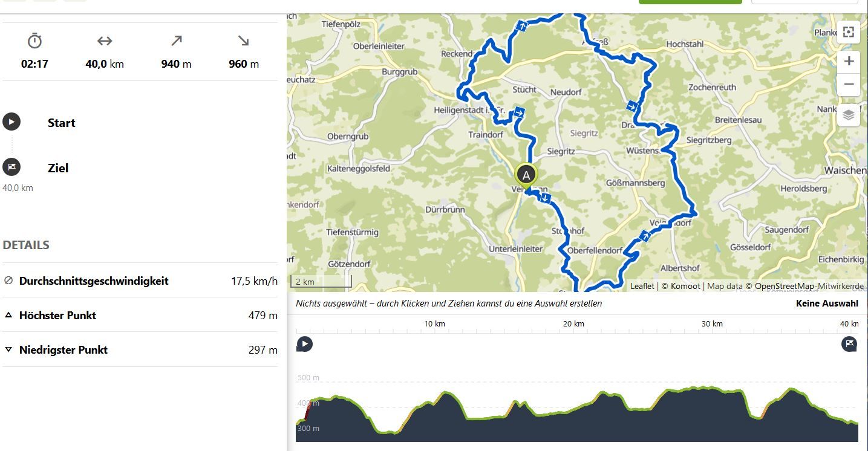The image size is (868, 451).
Task: Click the Start waypoint label
Action: pyautogui.click(x=62, y=123)
